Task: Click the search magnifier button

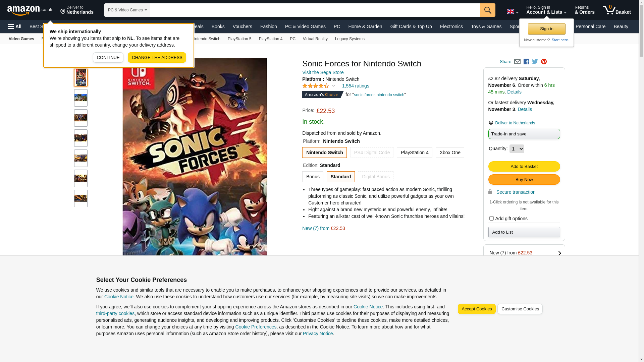Action: click(488, 10)
